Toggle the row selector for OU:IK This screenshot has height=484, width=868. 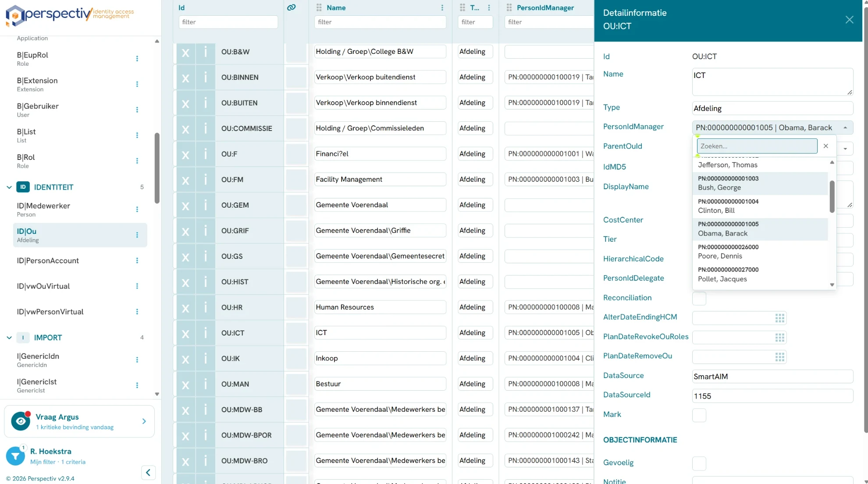[296, 359]
